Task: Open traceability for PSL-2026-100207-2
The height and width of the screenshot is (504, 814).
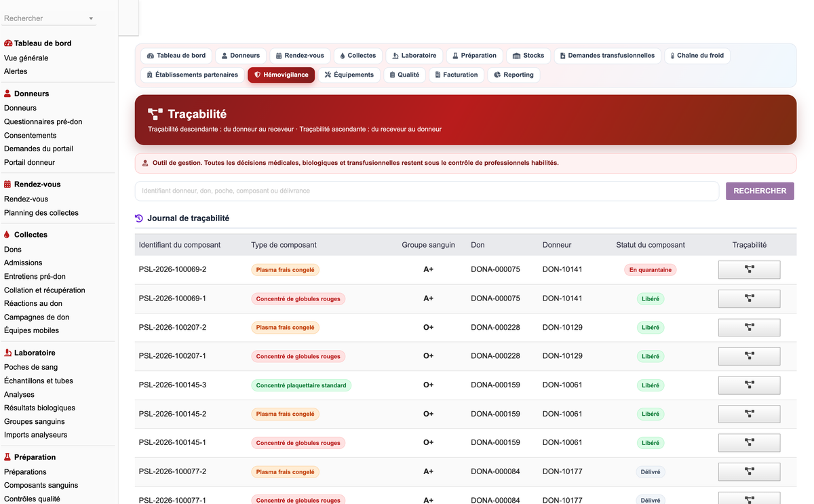Action: 749,327
